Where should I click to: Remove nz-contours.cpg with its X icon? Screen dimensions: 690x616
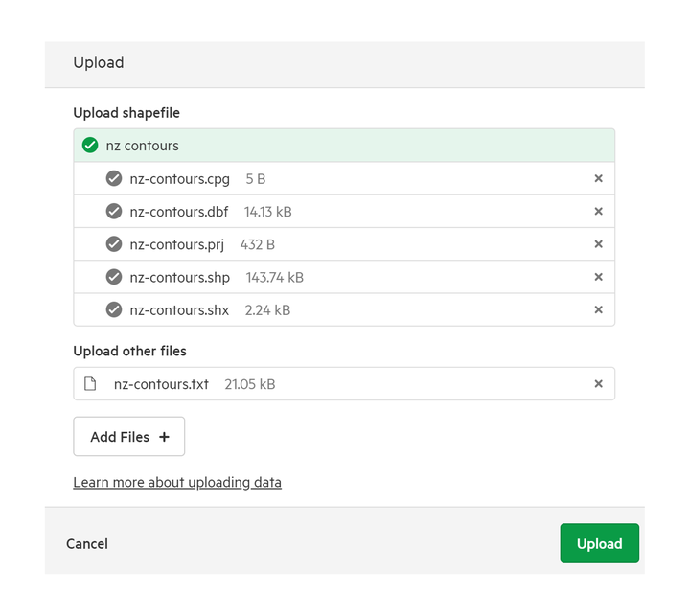tap(598, 178)
